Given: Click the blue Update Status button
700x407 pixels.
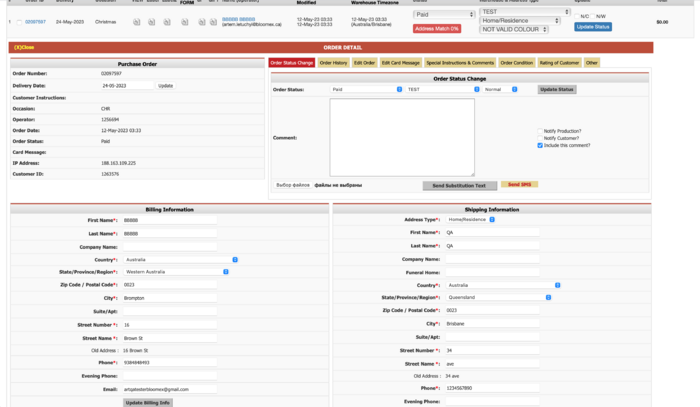Looking at the screenshot, I should pyautogui.click(x=593, y=27).
